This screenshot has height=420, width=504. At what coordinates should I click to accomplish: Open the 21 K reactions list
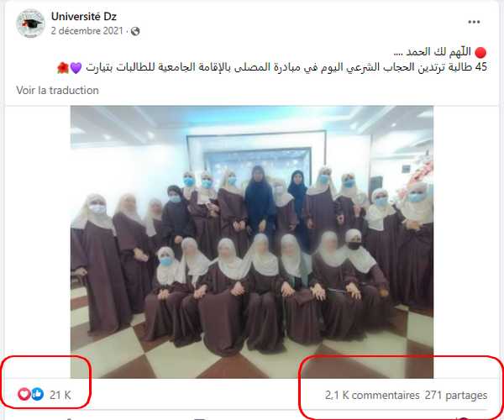60,395
